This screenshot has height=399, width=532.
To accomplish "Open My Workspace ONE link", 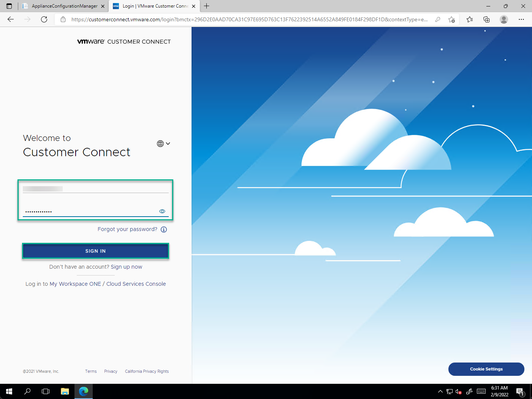I will [75, 284].
